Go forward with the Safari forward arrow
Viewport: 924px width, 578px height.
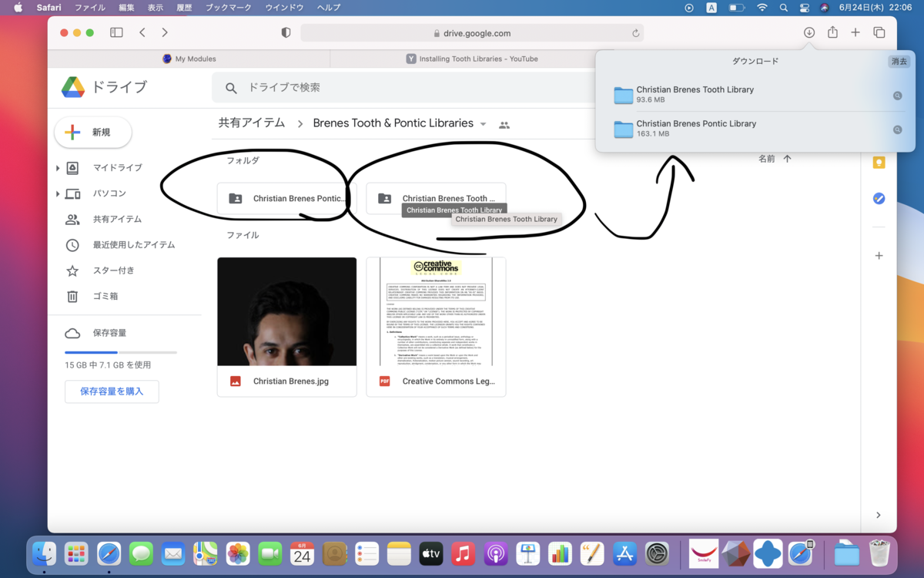[165, 32]
